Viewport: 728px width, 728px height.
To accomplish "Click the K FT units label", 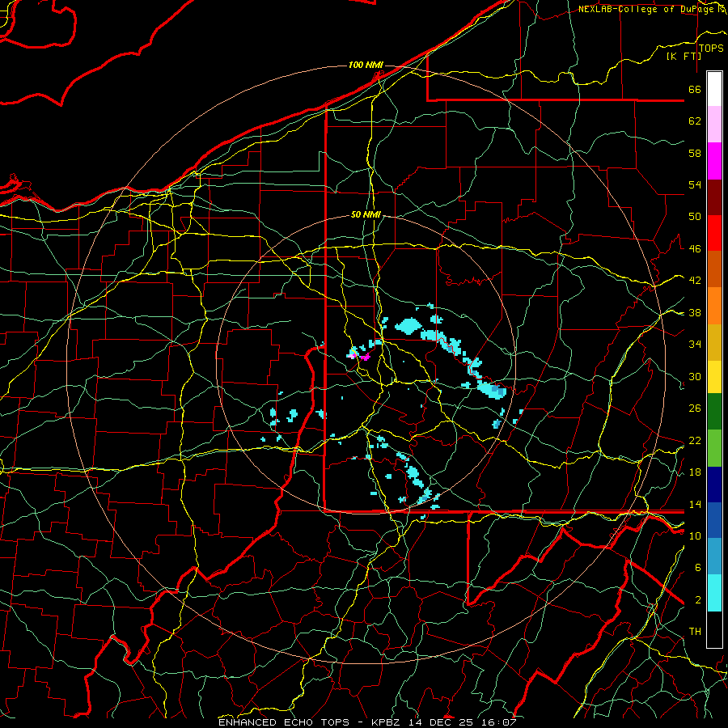I will point(684,56).
